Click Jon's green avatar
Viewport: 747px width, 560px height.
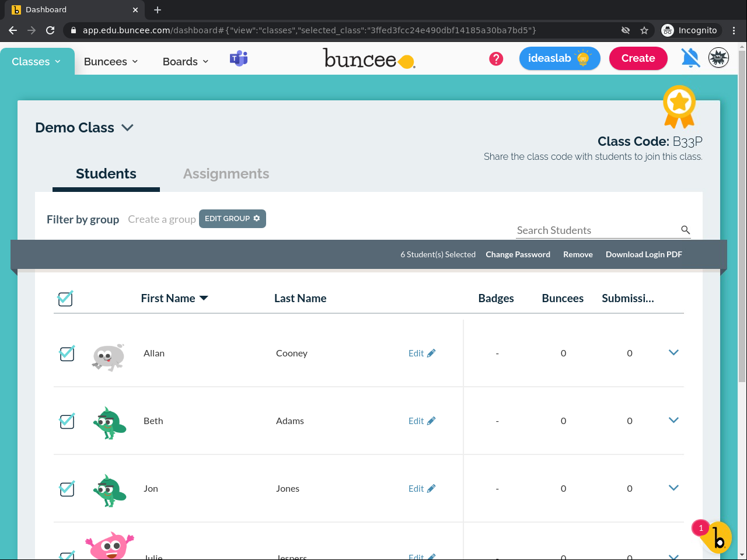[x=109, y=491]
